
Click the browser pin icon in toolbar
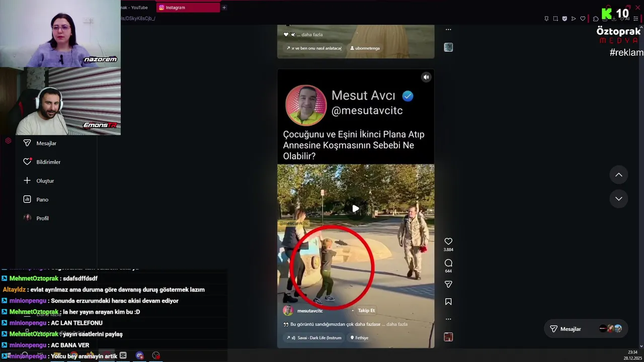(546, 19)
